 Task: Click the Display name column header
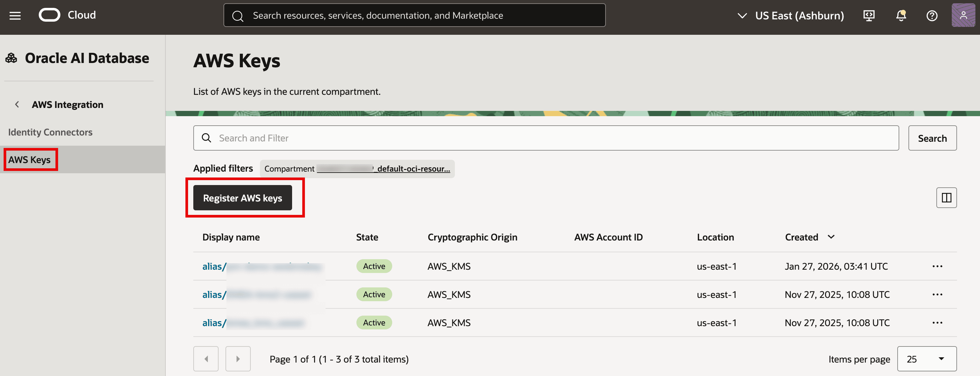coord(231,237)
